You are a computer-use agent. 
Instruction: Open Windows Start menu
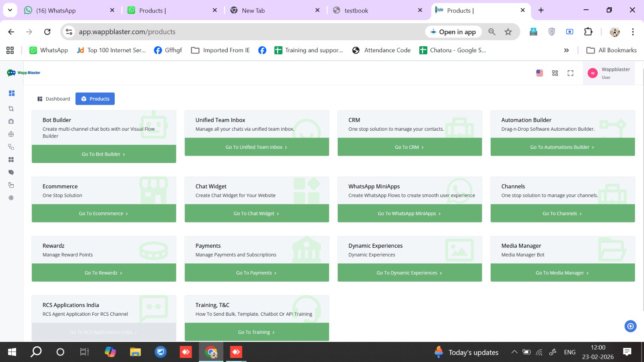(12, 352)
